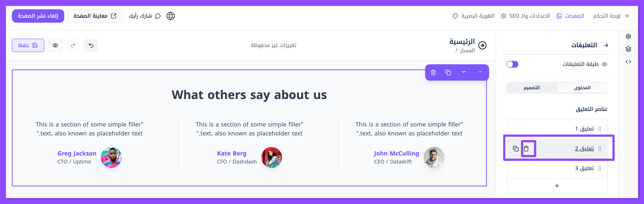This screenshot has width=644, height=204.
Task: Add a new testimonial with plus button
Action: pos(557,186)
